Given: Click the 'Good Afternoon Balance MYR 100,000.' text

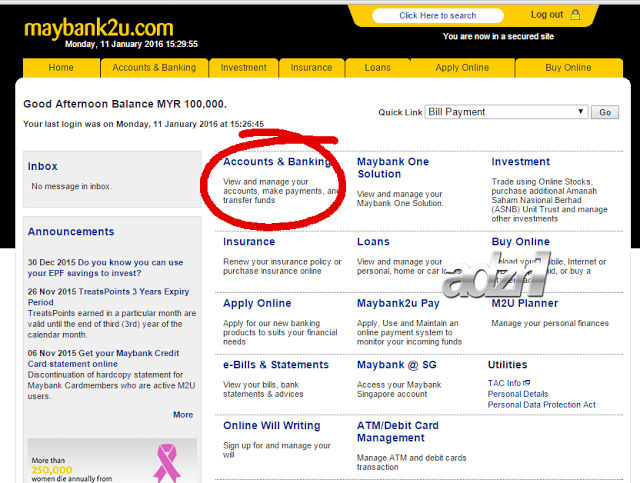Looking at the screenshot, I should tap(125, 104).
